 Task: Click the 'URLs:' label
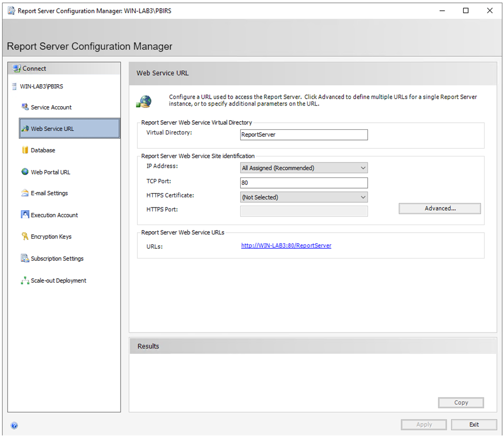154,247
